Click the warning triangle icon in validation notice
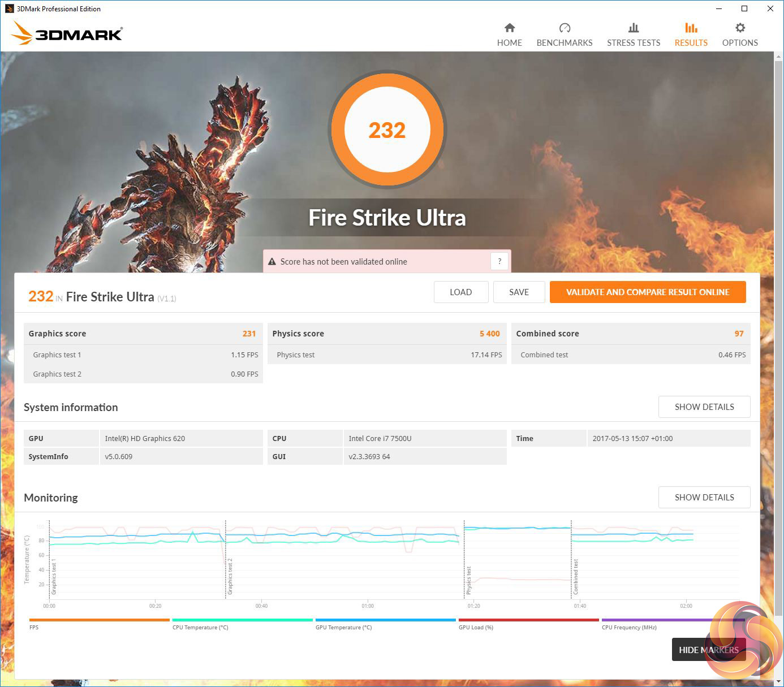This screenshot has width=784, height=687. (272, 262)
